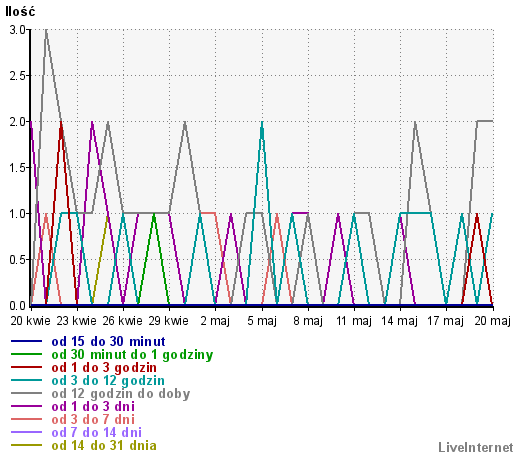
Task: Select the 'od 14 do 31 dnia' legend label
Action: coord(104,446)
